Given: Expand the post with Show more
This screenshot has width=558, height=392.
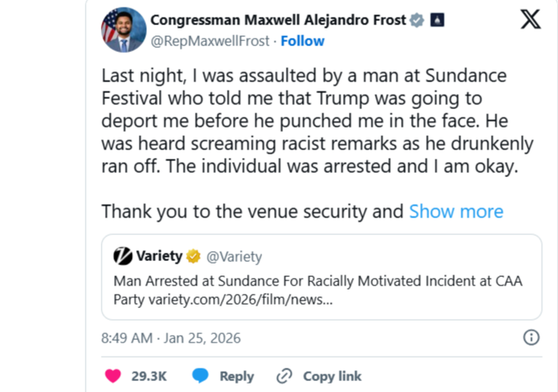Looking at the screenshot, I should pyautogui.click(x=455, y=212).
